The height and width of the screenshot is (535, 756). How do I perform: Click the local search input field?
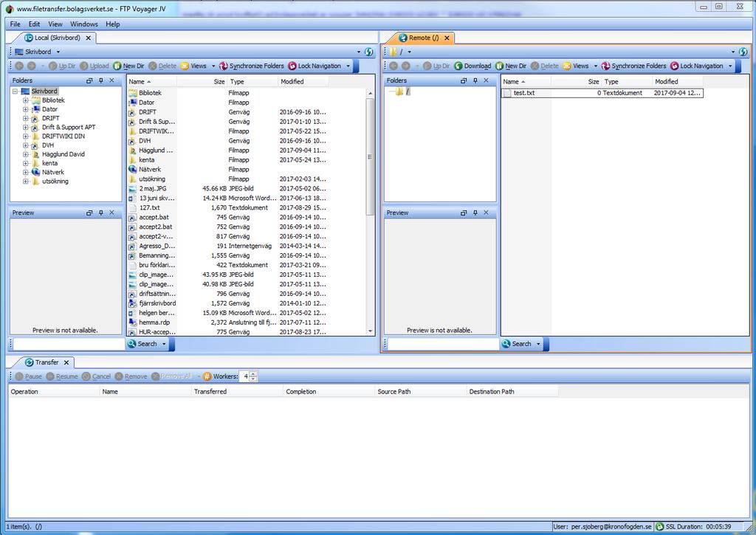pyautogui.click(x=69, y=344)
